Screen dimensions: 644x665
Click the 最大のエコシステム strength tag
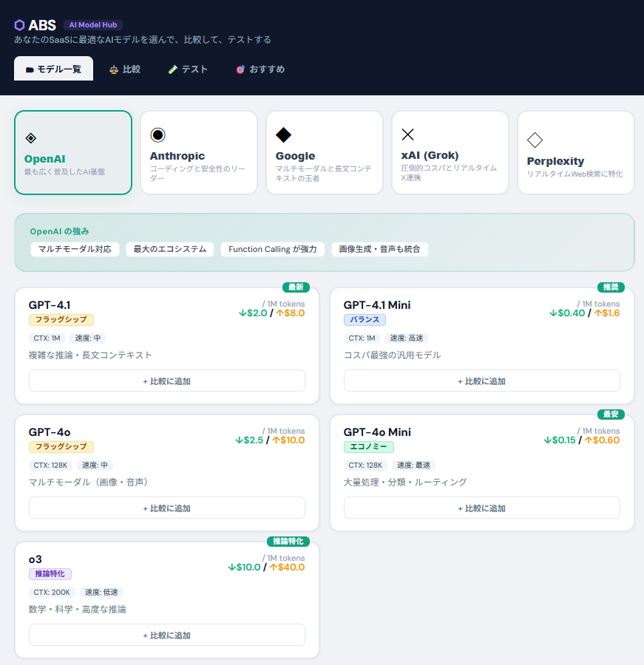[170, 250]
